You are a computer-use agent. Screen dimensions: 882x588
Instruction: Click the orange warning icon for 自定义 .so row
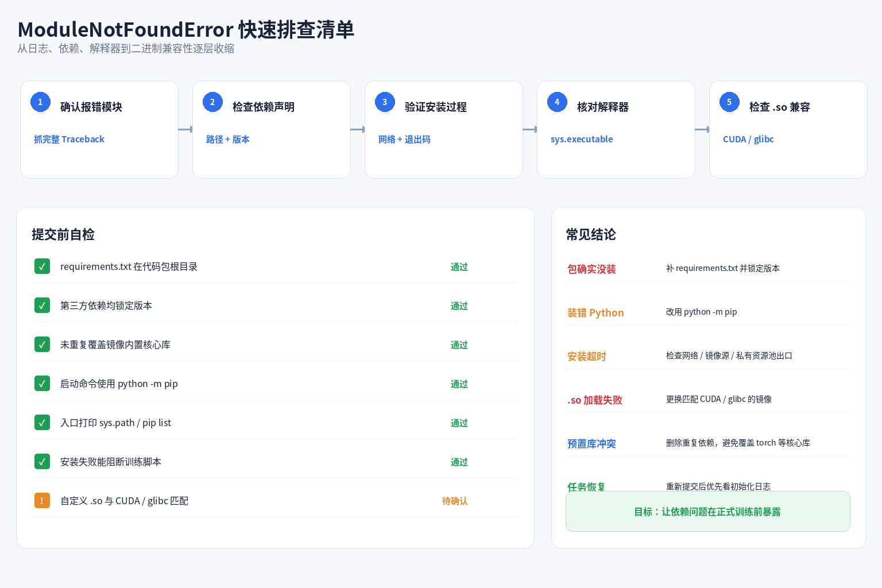(42, 501)
